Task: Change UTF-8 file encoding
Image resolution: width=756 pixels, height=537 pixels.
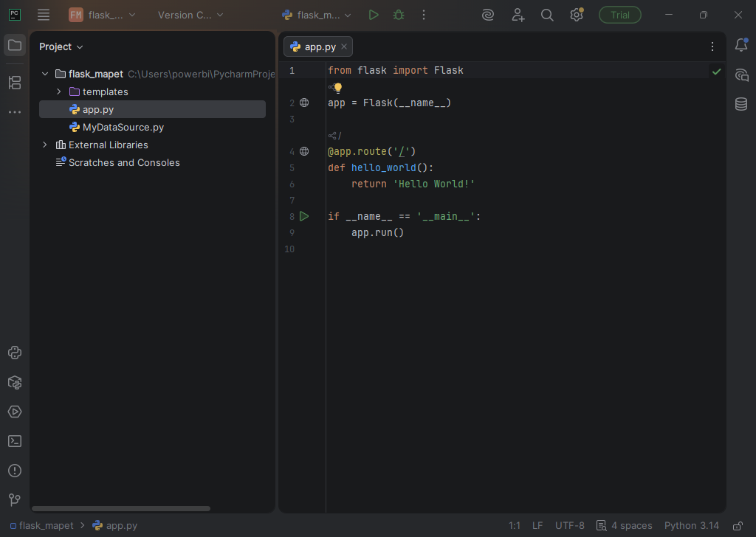Action: point(569,525)
